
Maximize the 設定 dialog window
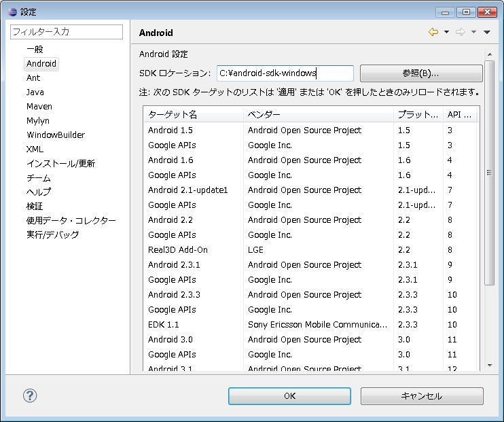point(466,12)
